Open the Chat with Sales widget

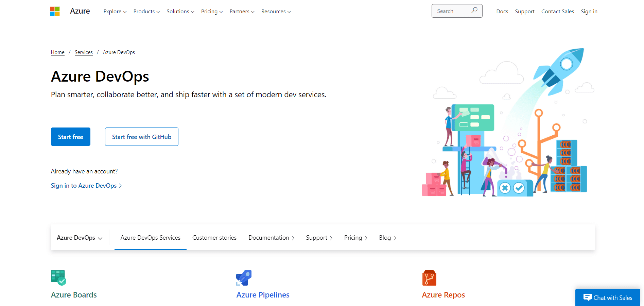pos(608,297)
